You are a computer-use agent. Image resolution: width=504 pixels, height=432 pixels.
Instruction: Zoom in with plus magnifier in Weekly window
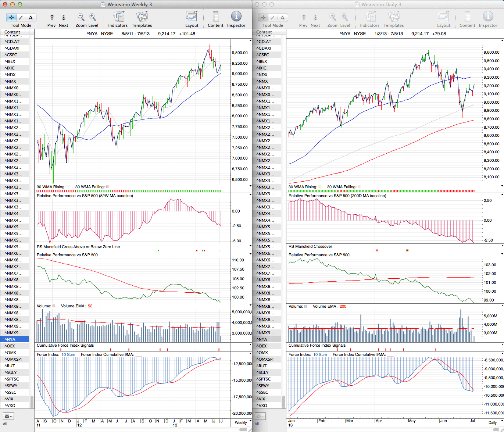point(93,17)
